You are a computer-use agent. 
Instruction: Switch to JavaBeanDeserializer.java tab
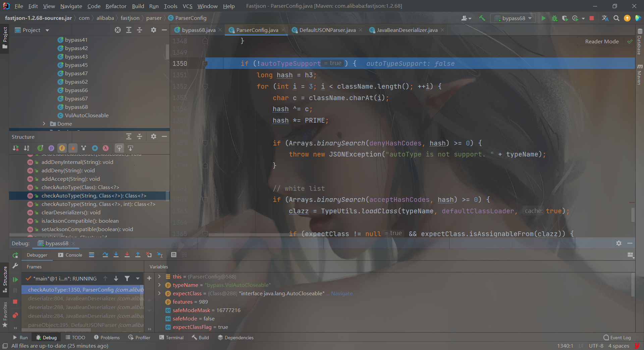pos(407,30)
